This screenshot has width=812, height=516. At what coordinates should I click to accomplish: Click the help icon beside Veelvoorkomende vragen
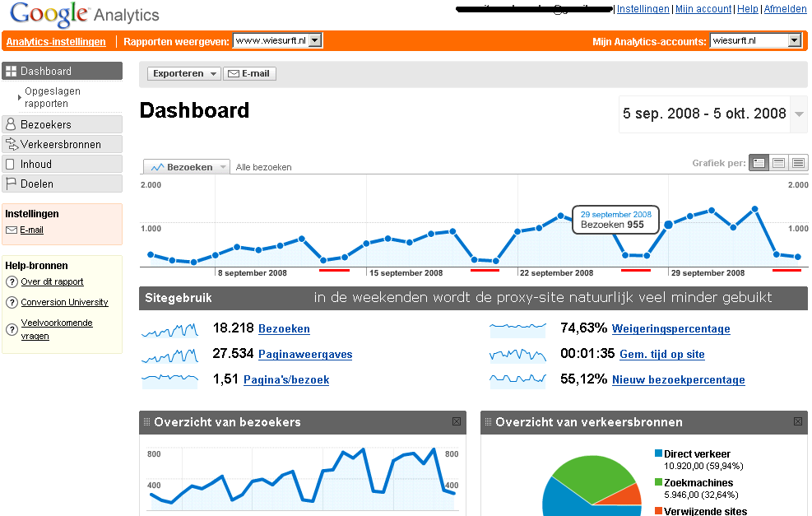click(x=12, y=329)
